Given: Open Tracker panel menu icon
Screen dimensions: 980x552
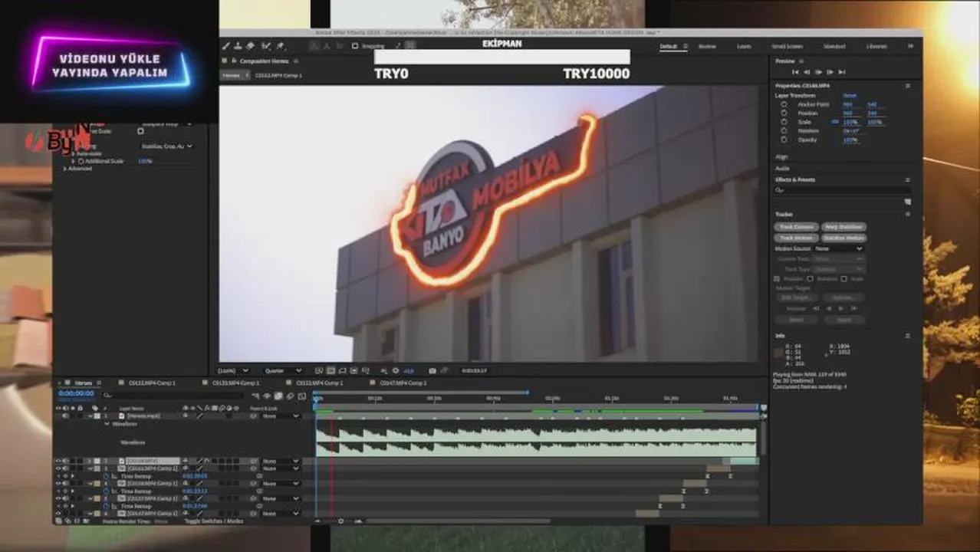Looking at the screenshot, I should coord(908,214).
